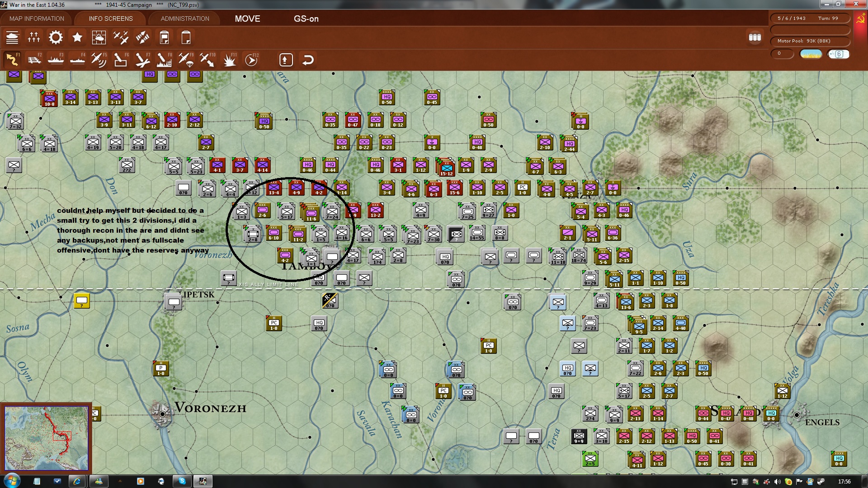Select Bomb City mode F8 icon

pyautogui.click(x=164, y=60)
